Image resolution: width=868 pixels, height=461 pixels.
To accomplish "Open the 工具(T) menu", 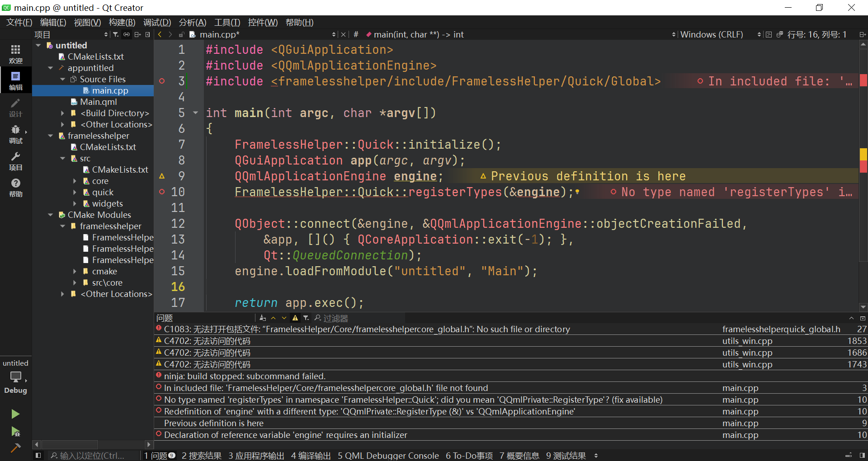I will tap(227, 22).
